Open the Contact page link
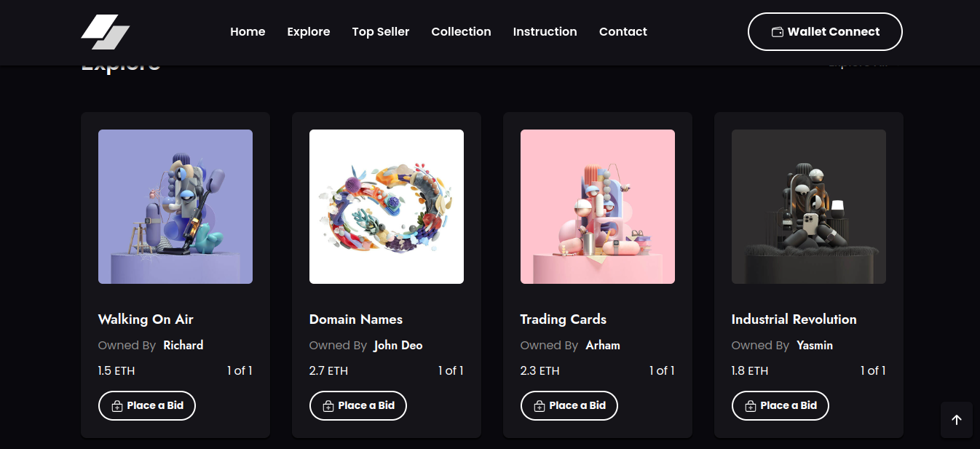Screen dimensions: 980x449 pos(623,32)
